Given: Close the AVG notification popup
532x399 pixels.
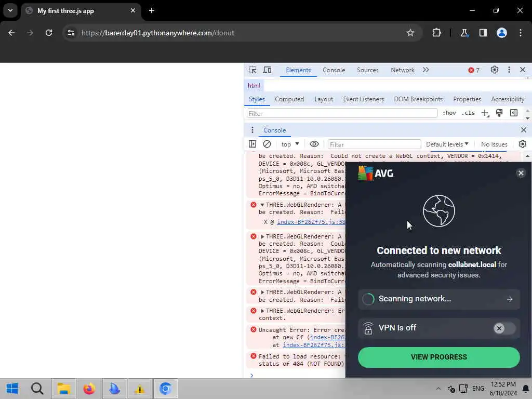Looking at the screenshot, I should pos(521,173).
